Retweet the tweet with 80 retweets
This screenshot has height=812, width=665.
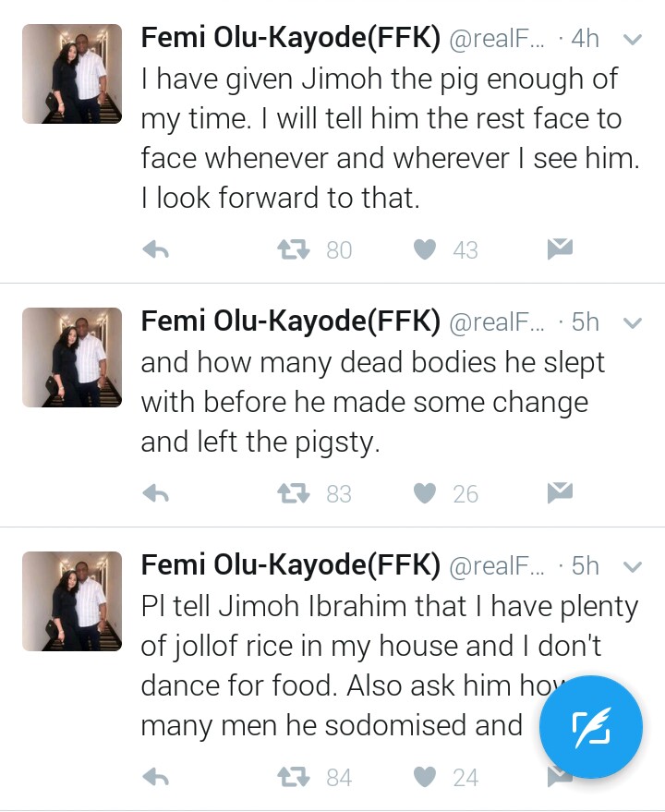tap(292, 249)
